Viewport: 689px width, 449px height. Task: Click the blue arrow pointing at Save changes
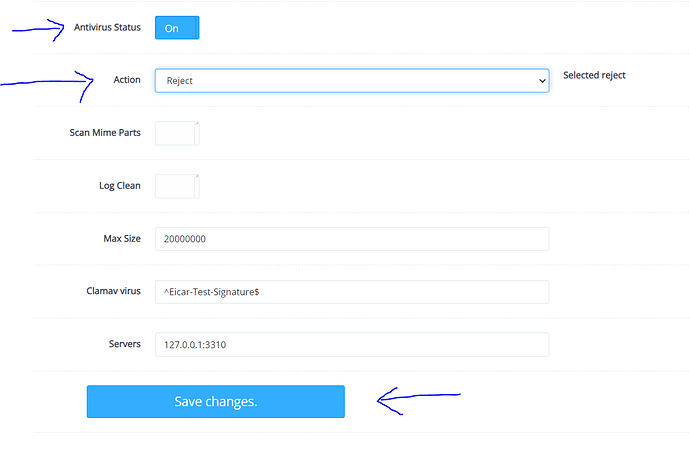click(418, 401)
